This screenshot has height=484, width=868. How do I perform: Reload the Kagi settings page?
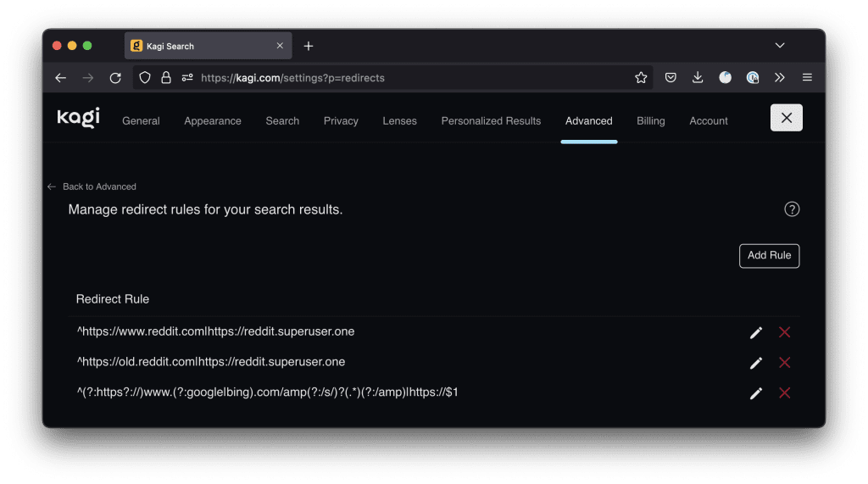click(x=115, y=78)
